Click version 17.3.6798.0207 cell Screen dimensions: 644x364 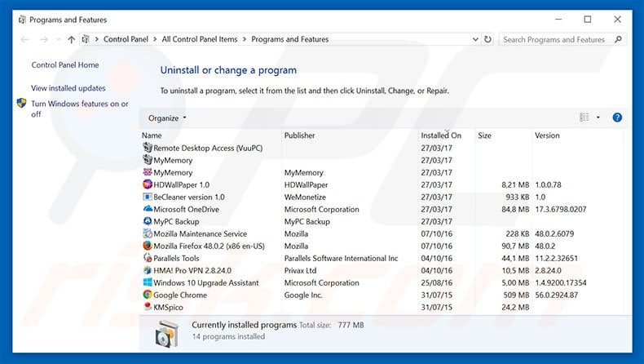click(560, 210)
